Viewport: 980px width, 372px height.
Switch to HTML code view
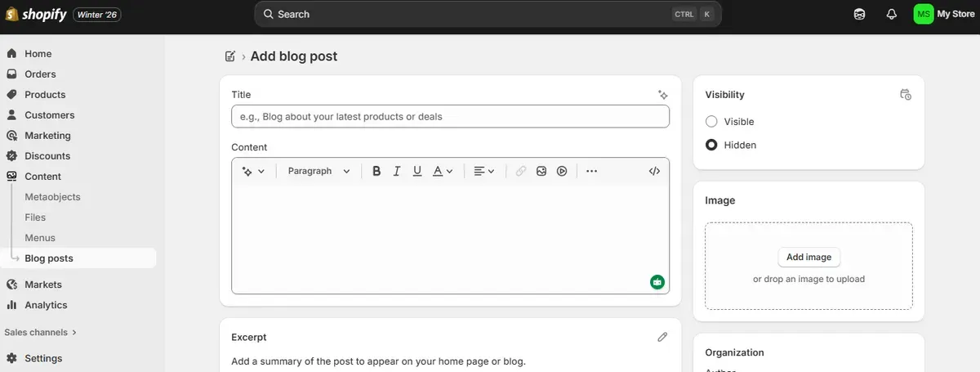(654, 171)
